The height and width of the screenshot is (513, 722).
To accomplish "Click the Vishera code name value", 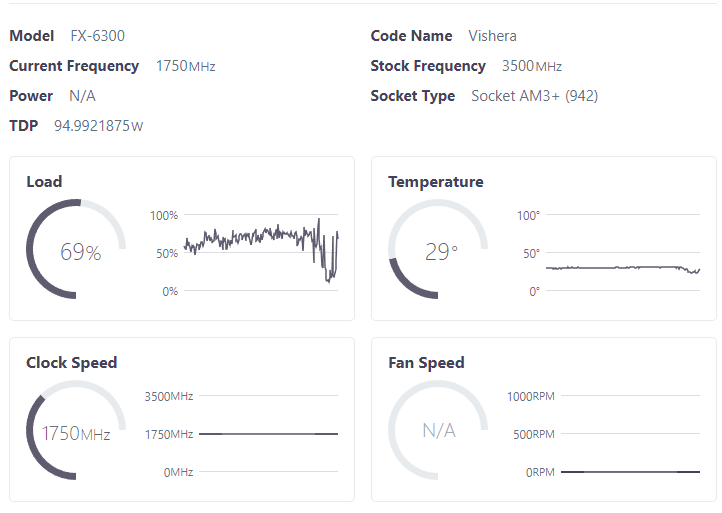I will 492,36.
